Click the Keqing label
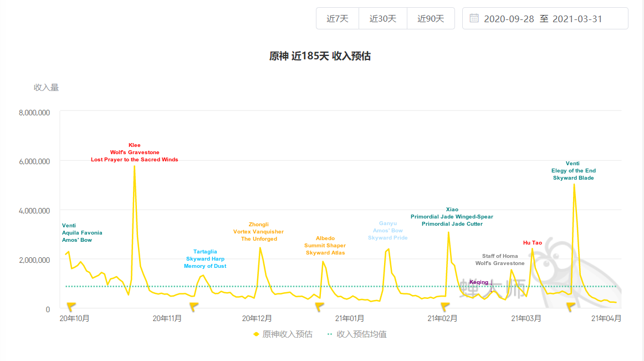 pyautogui.click(x=479, y=282)
